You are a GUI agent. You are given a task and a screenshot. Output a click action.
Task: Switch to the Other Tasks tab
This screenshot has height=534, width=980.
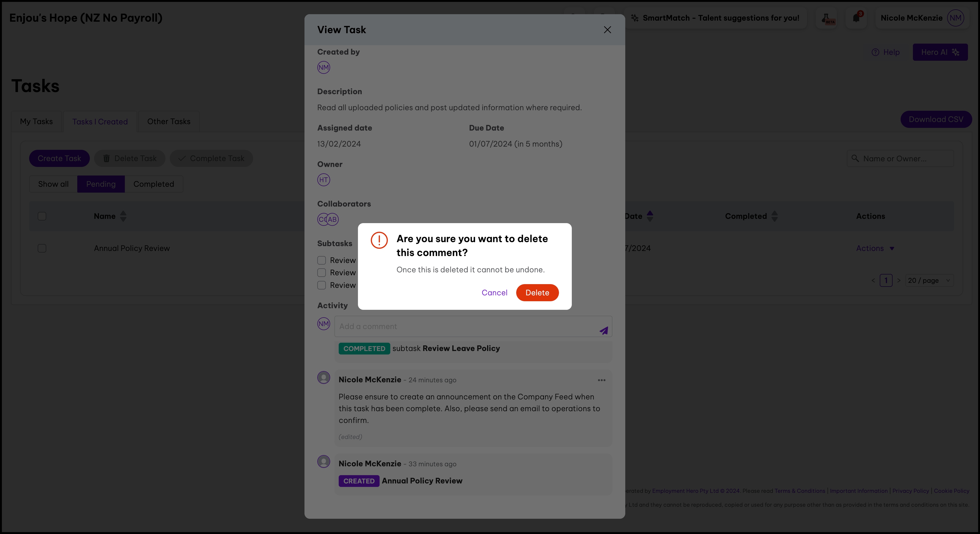coord(168,121)
